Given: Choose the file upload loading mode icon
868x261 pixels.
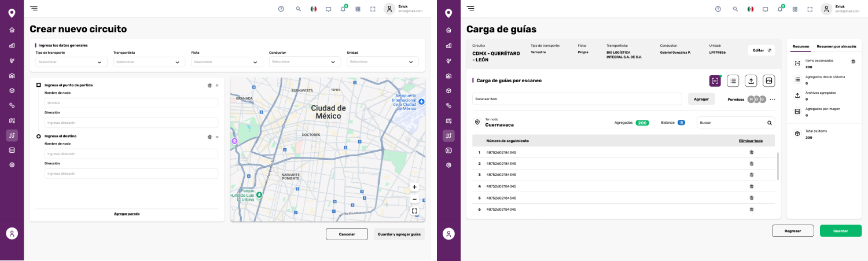Looking at the screenshot, I should pyautogui.click(x=751, y=81).
